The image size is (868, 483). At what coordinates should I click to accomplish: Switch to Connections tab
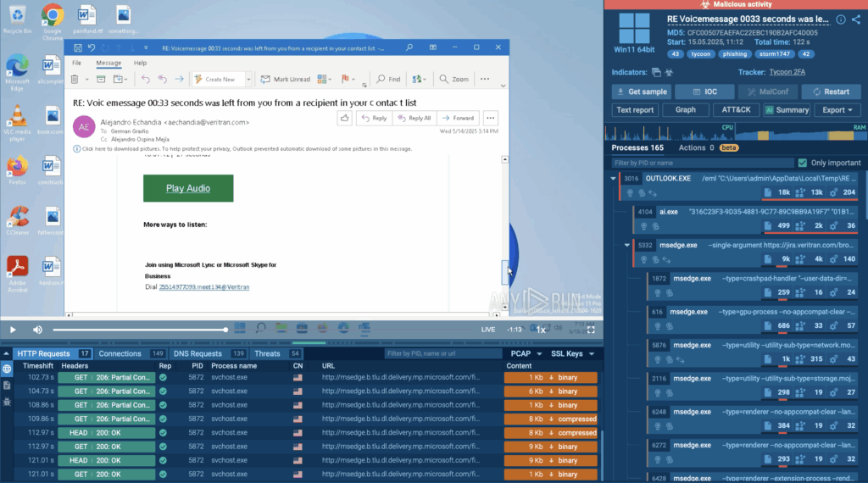[130, 353]
